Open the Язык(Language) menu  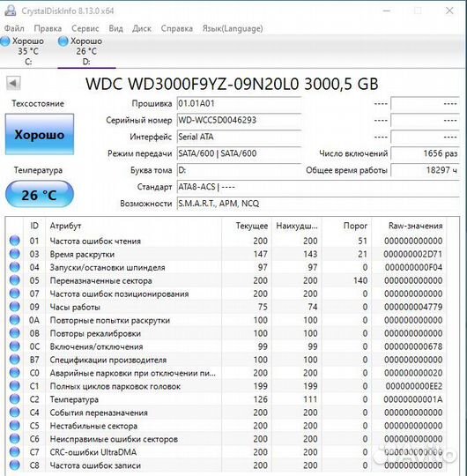point(233,28)
